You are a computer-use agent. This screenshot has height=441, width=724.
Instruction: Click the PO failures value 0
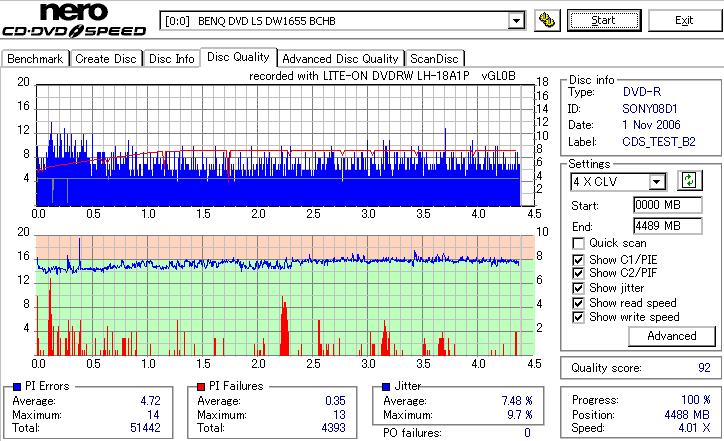point(527,433)
